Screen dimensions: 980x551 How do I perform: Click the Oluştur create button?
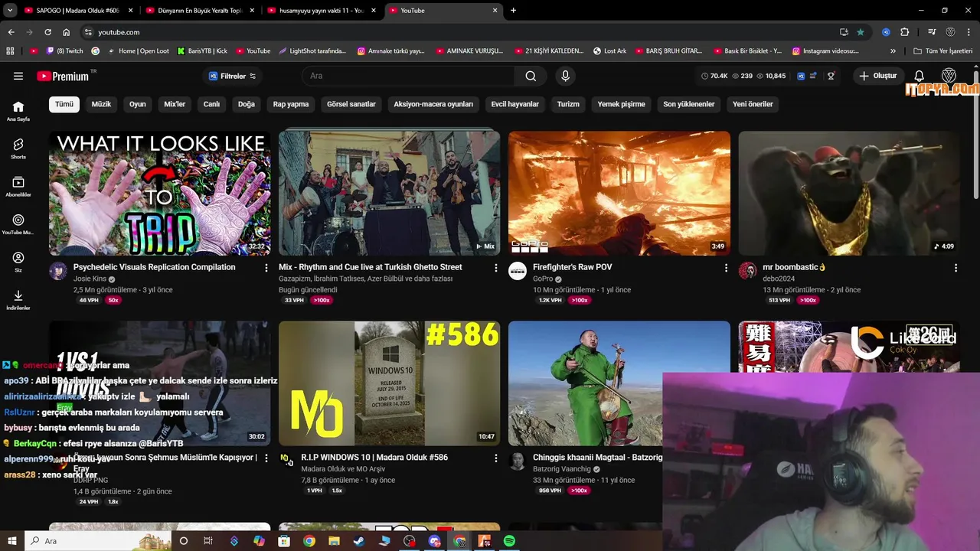tap(877, 76)
